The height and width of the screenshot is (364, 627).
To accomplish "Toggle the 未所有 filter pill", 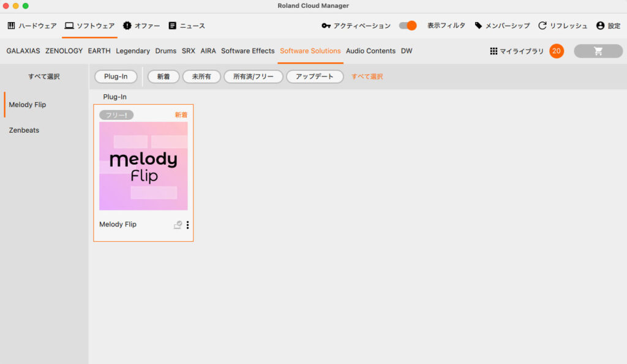I will pyautogui.click(x=201, y=76).
